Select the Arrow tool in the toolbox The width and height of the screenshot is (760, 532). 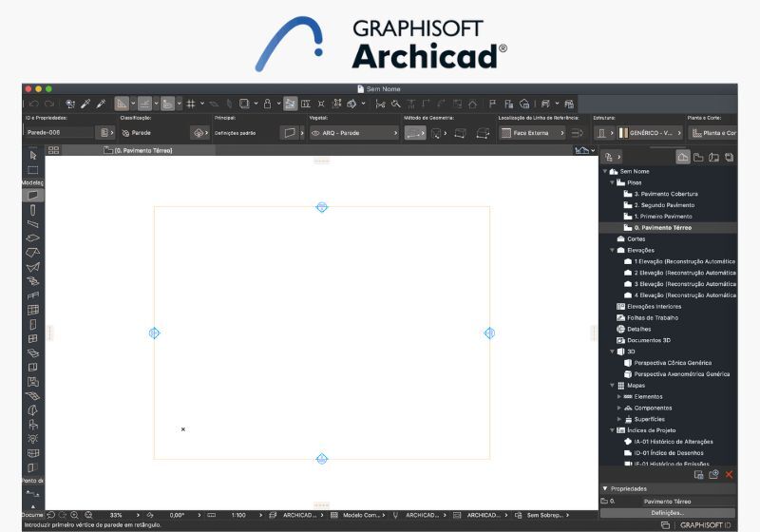(x=33, y=156)
